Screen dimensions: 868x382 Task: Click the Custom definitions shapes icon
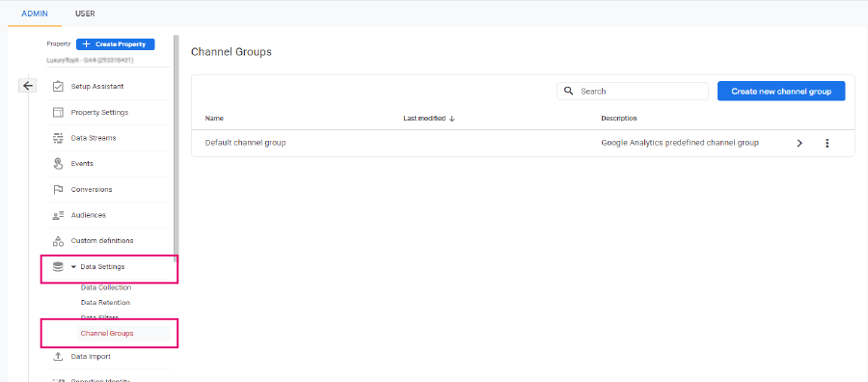(x=58, y=241)
